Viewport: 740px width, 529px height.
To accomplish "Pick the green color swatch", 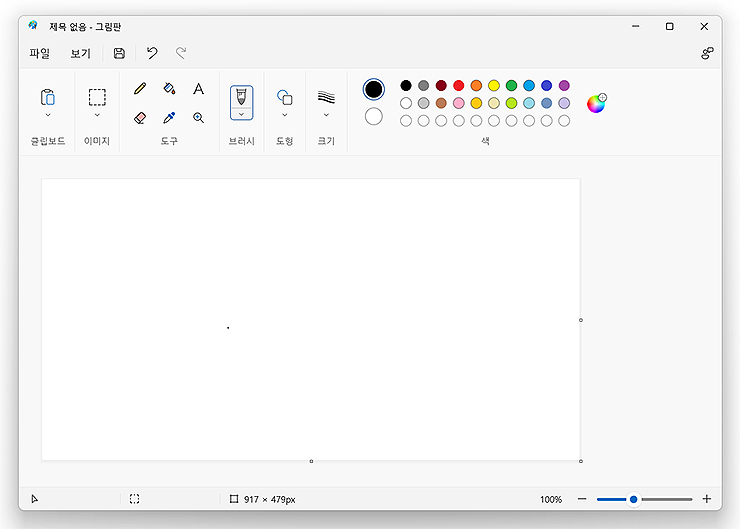I will [x=511, y=85].
